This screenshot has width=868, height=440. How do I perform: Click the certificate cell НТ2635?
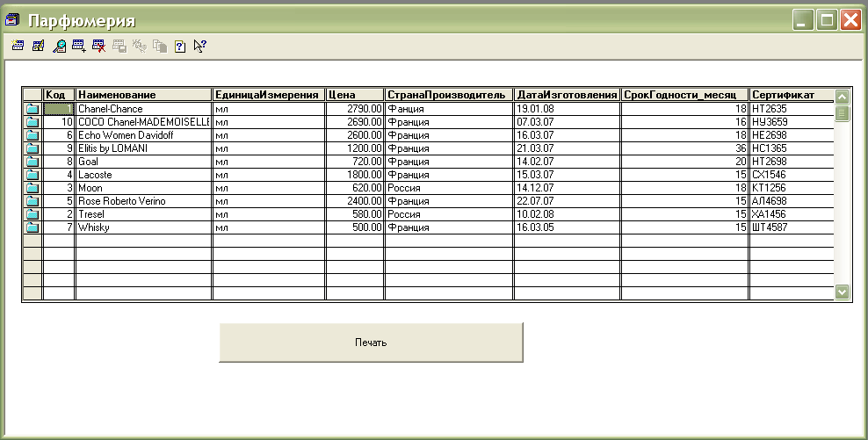pos(792,109)
